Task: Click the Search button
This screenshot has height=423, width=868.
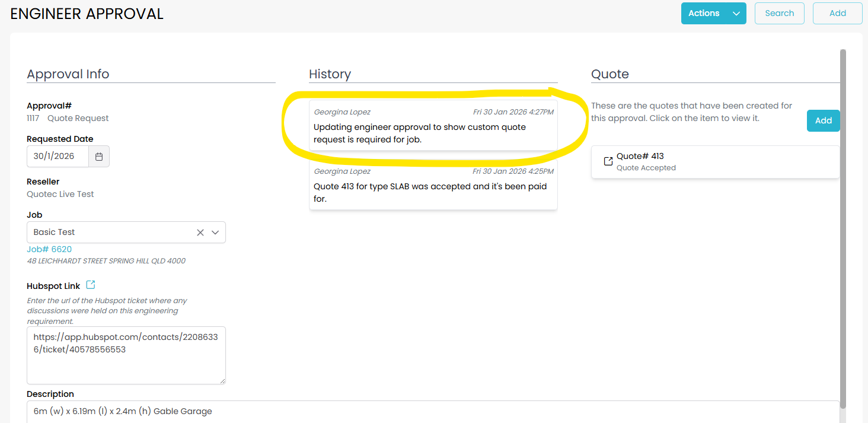Action: coord(779,14)
